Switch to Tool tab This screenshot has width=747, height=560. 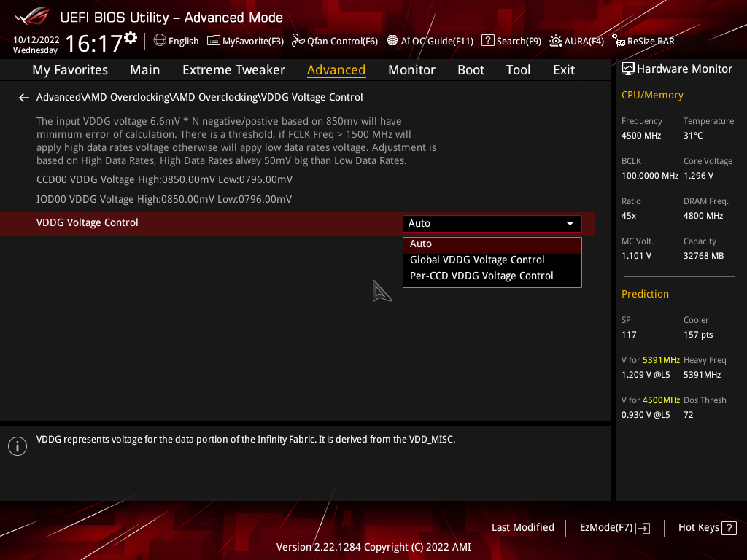518,70
